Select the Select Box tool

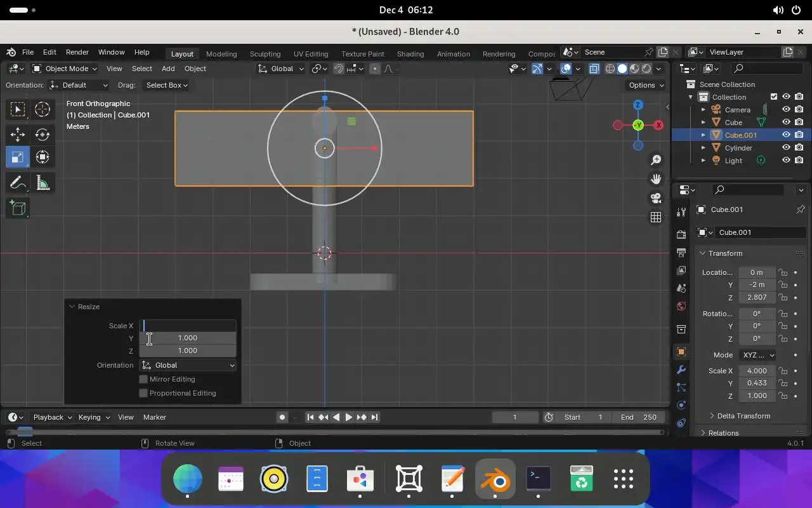pos(18,109)
